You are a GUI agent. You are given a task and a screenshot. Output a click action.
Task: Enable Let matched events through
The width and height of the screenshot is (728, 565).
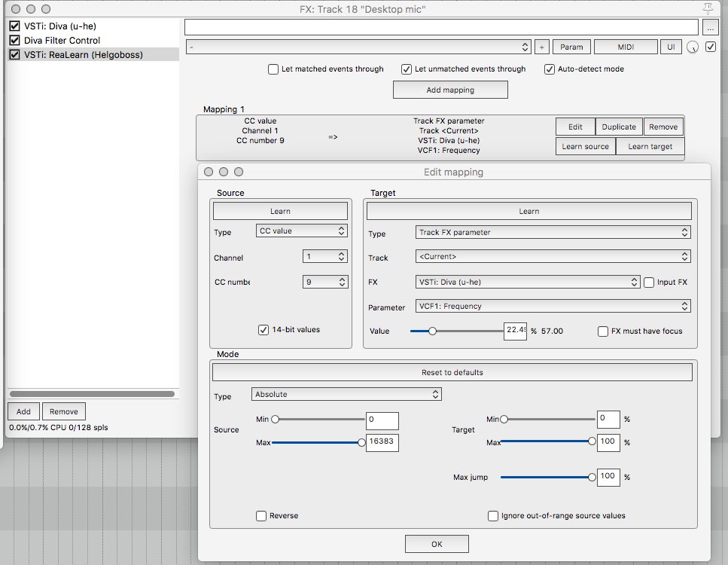click(273, 69)
